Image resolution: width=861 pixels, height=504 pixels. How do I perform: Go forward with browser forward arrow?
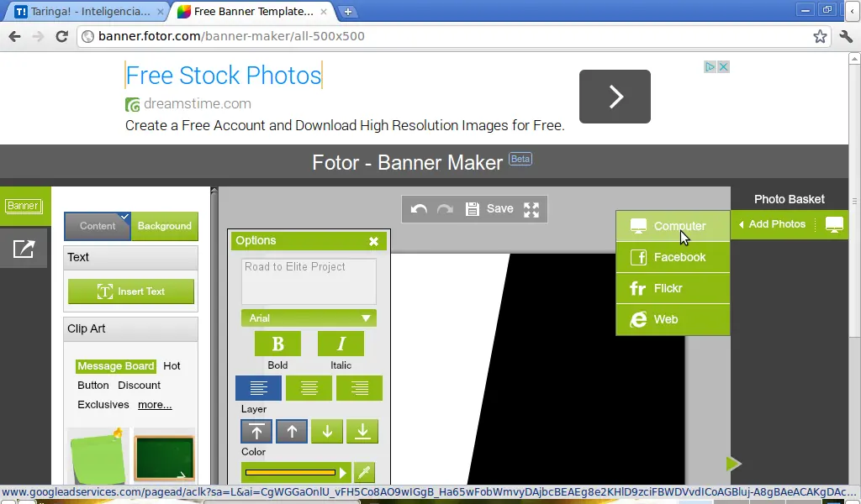coord(38,37)
